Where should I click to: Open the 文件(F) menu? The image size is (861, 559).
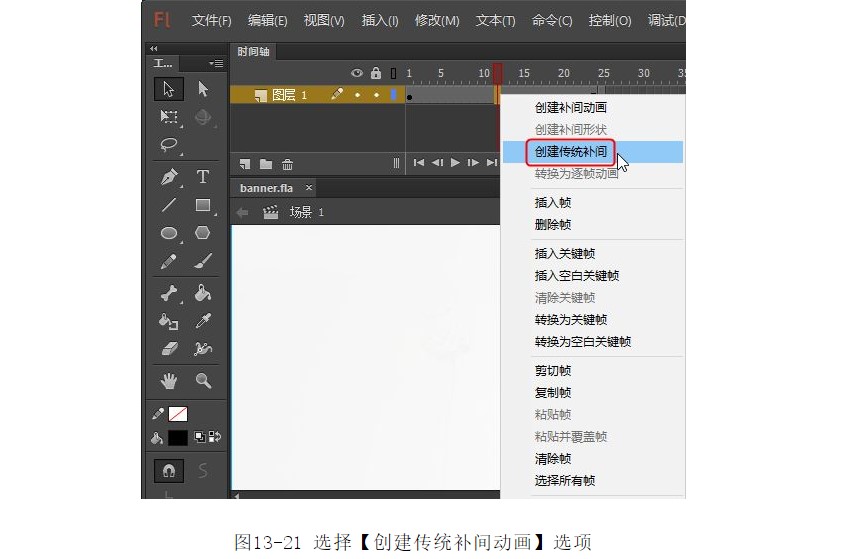[x=211, y=20]
